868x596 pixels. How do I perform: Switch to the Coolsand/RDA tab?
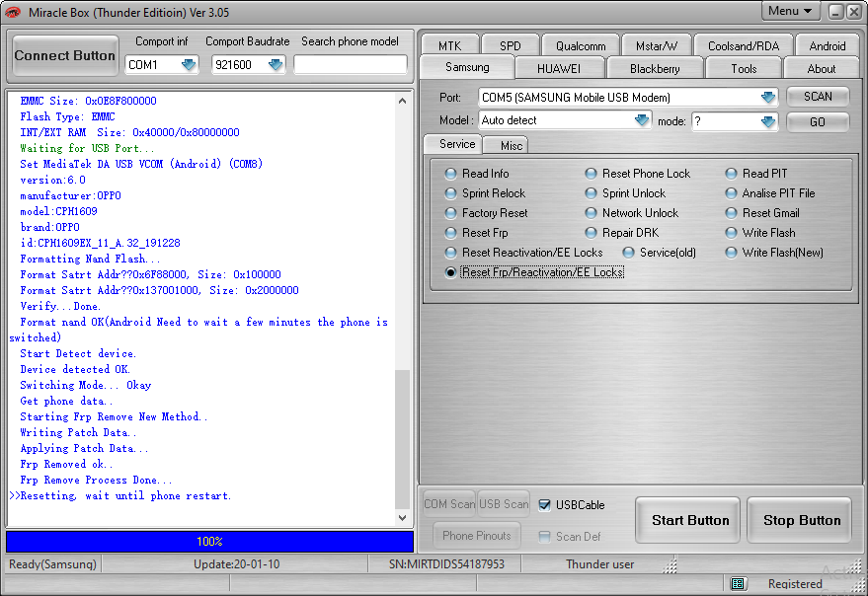point(744,46)
